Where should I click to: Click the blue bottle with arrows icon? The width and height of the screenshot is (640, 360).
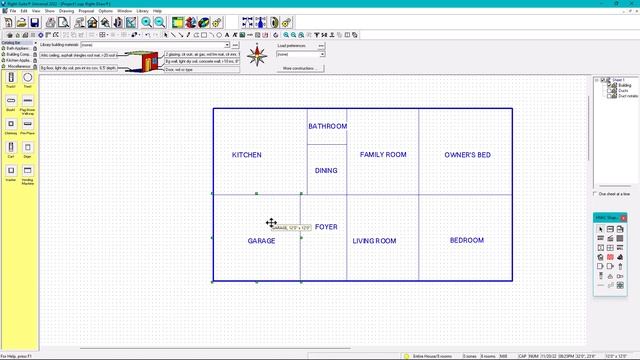260,22
